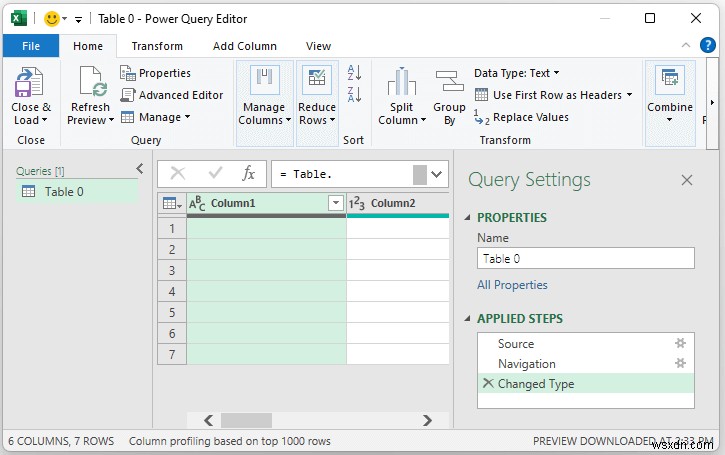The image size is (725, 455).
Task: Open Navigation step settings gear
Action: pyautogui.click(x=680, y=363)
